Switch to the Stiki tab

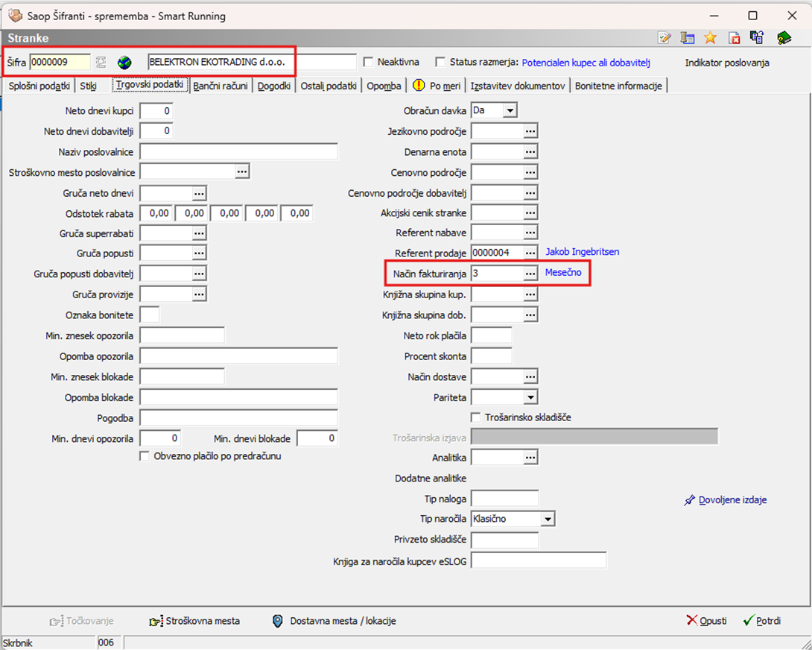[89, 86]
